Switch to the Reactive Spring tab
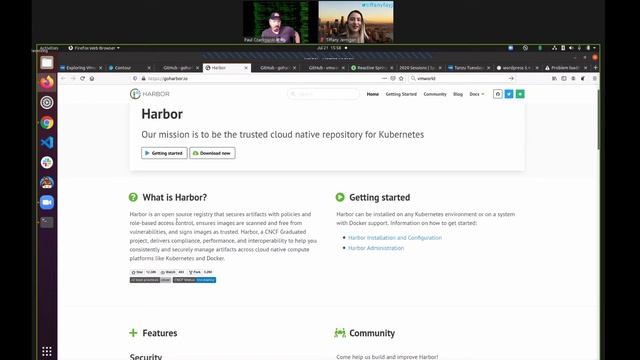 click(372, 68)
